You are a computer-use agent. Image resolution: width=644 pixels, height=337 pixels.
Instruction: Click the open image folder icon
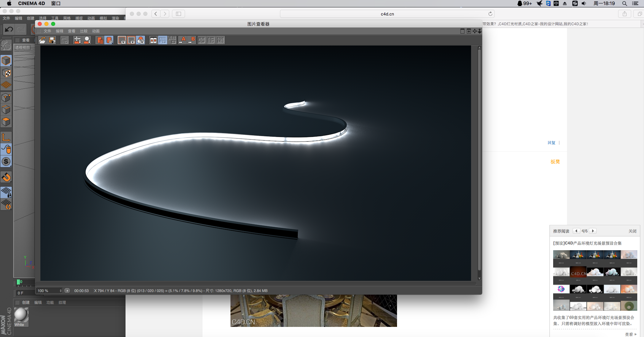[x=42, y=40]
